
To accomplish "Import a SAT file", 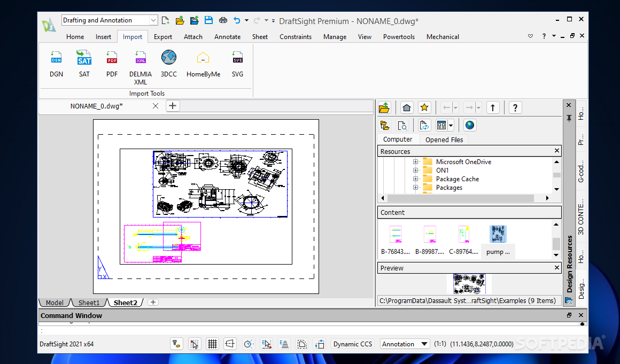I will pyautogui.click(x=84, y=64).
